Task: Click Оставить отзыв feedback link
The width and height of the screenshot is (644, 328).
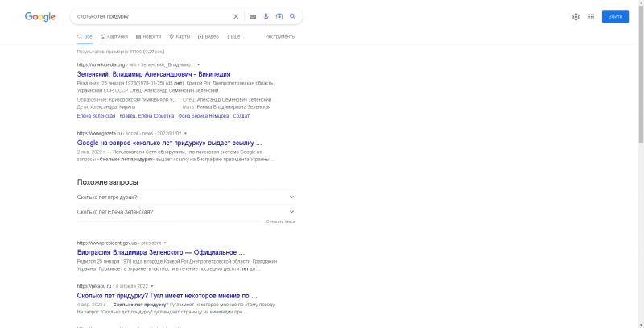Action: coord(281,222)
